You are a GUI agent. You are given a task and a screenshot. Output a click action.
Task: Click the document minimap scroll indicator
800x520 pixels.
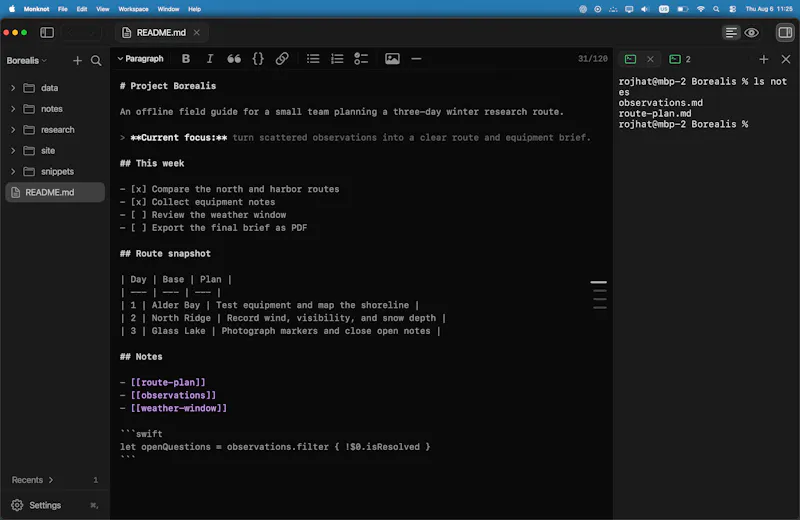(599, 295)
